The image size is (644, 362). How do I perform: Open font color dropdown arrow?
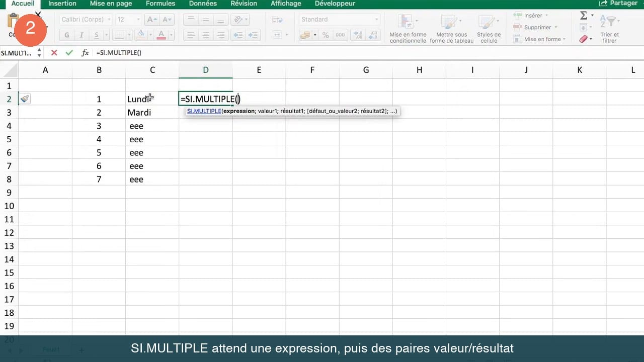coord(171,35)
